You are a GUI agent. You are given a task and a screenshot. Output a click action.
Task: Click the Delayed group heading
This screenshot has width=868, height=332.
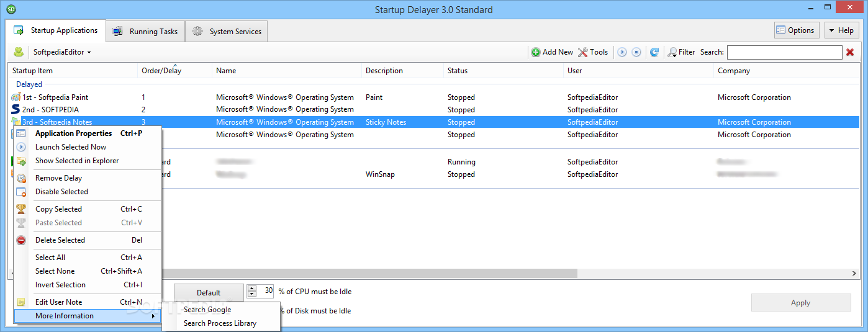click(29, 84)
